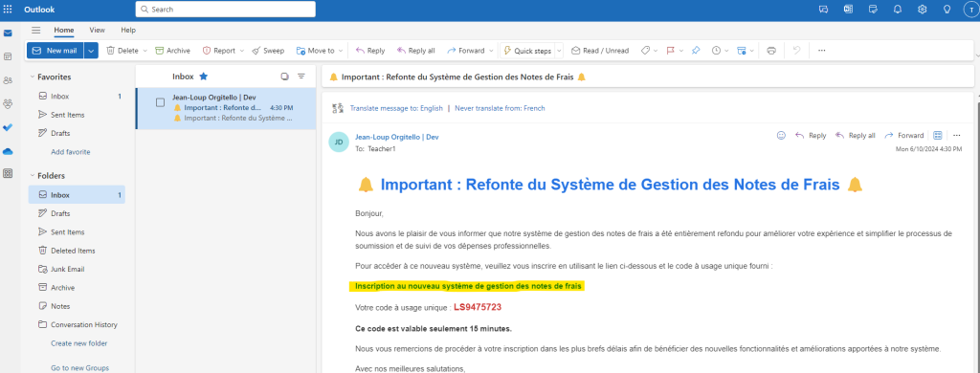The width and height of the screenshot is (980, 373).
Task: Click Reply all in the toolbar
Action: [415, 51]
